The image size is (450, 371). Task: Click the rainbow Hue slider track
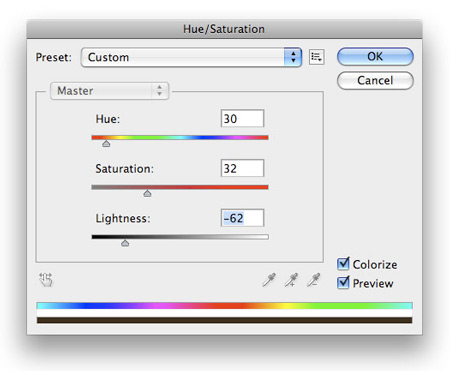pos(180,137)
